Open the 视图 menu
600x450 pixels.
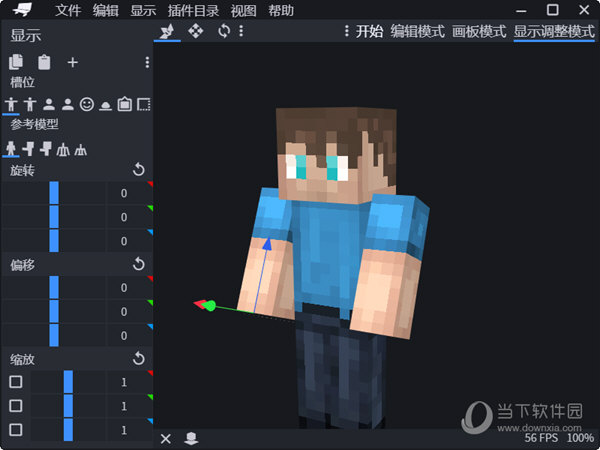(x=243, y=10)
